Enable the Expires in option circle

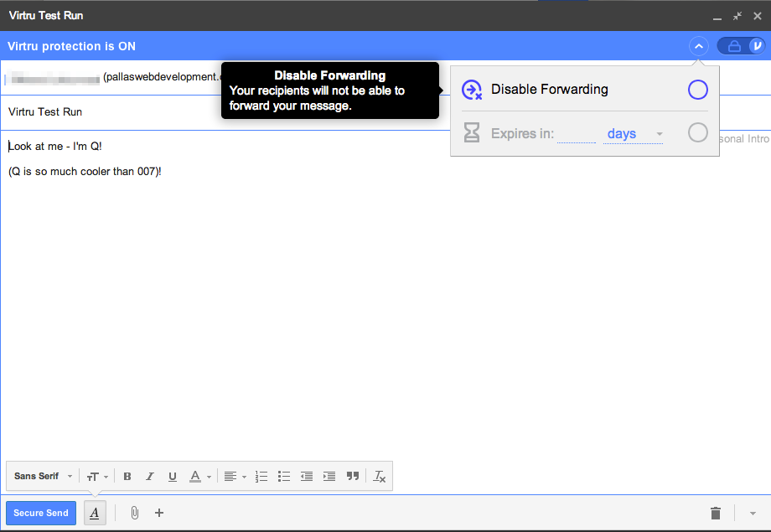pyautogui.click(x=698, y=132)
